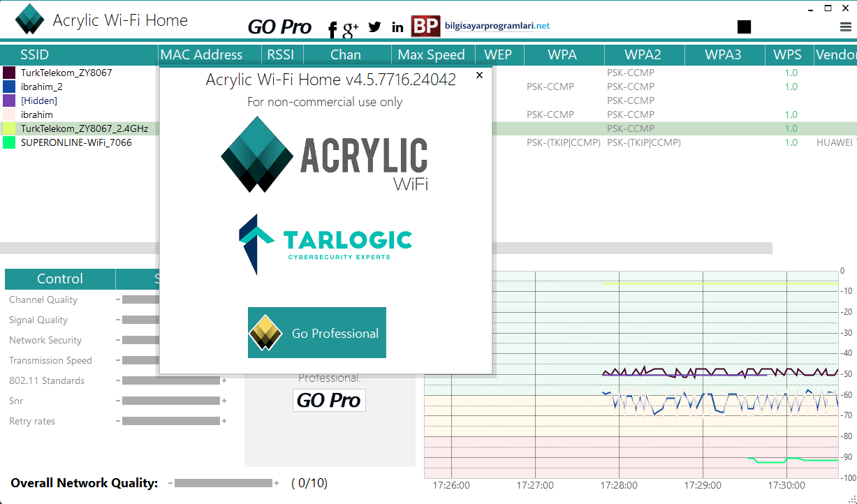
Task: Click the Signal Quality label
Action: pyautogui.click(x=38, y=320)
